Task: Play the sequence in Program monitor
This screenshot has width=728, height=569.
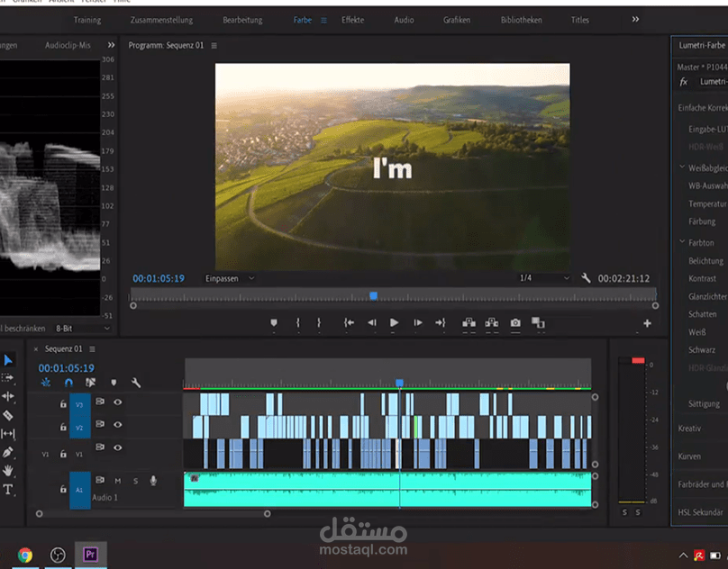Action: [394, 322]
